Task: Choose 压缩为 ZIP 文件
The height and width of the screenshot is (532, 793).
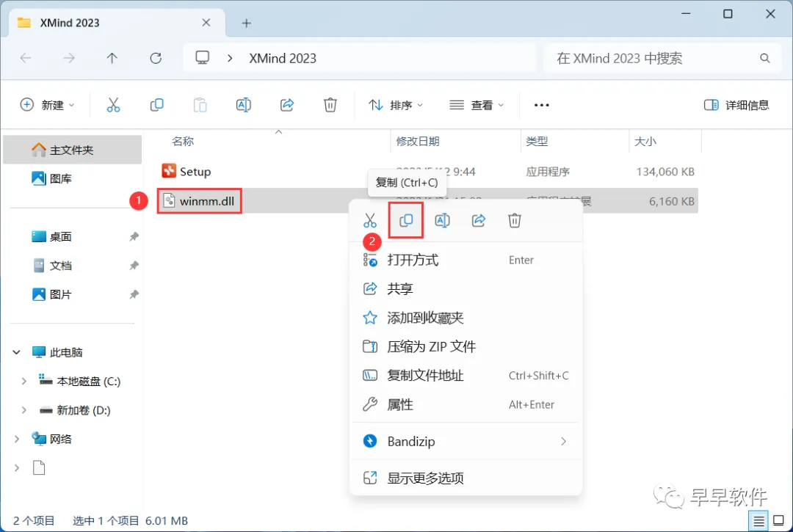Action: click(x=466, y=346)
